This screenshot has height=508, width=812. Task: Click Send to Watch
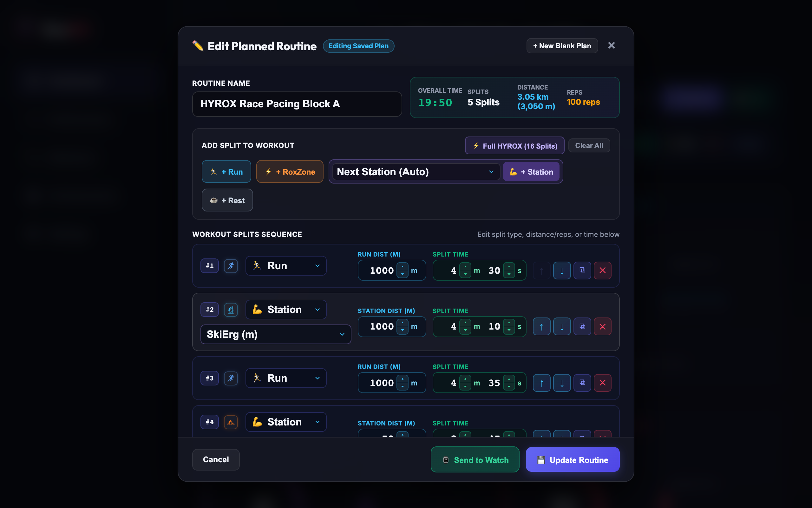[475, 460]
